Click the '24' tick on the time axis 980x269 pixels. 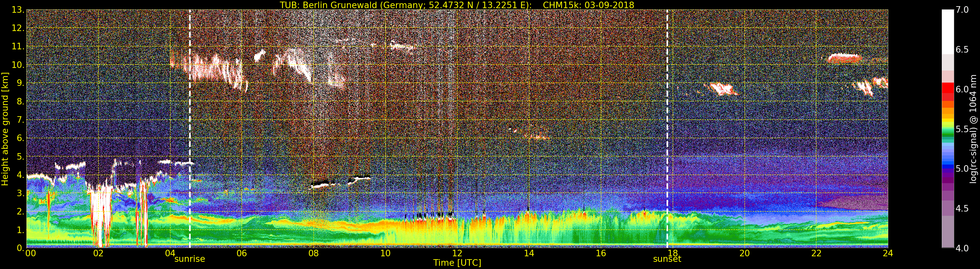point(888,253)
